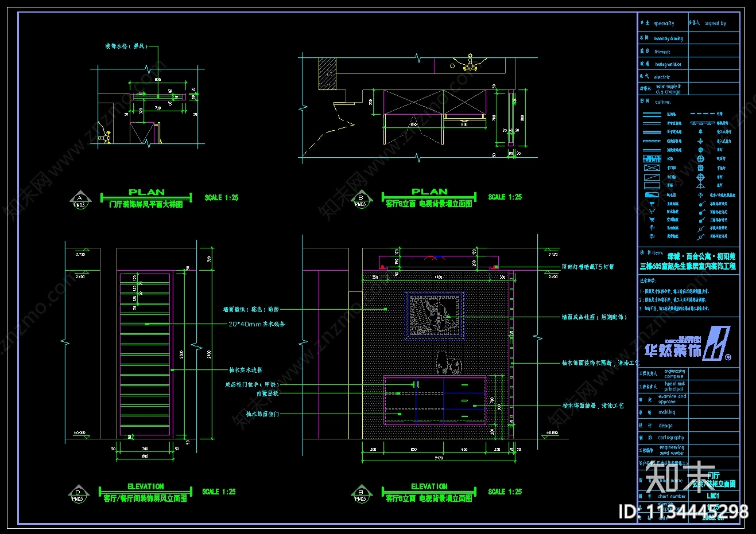
Task: Click the annotation '柚木饰面装饰木隔断'
Action: click(x=587, y=363)
